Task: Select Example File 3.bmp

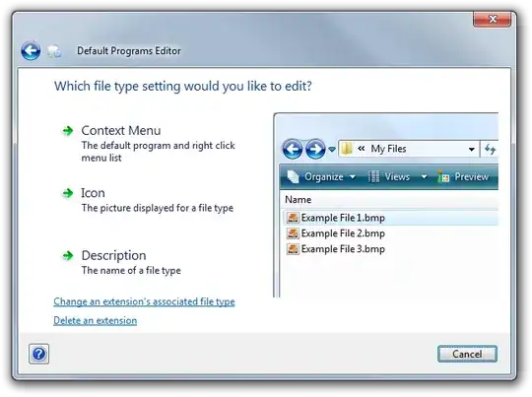Action: click(x=336, y=249)
